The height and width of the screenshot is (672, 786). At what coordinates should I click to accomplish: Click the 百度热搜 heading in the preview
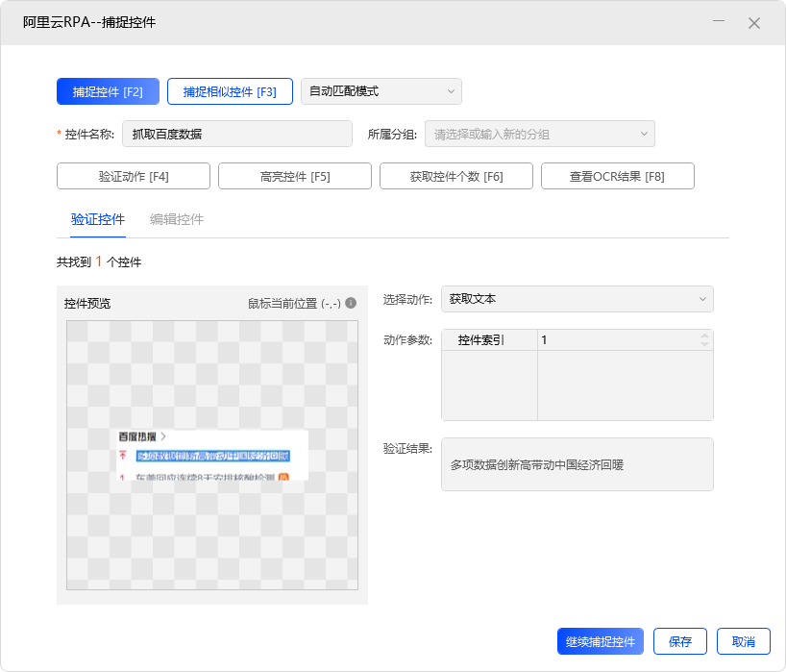pyautogui.click(x=137, y=436)
